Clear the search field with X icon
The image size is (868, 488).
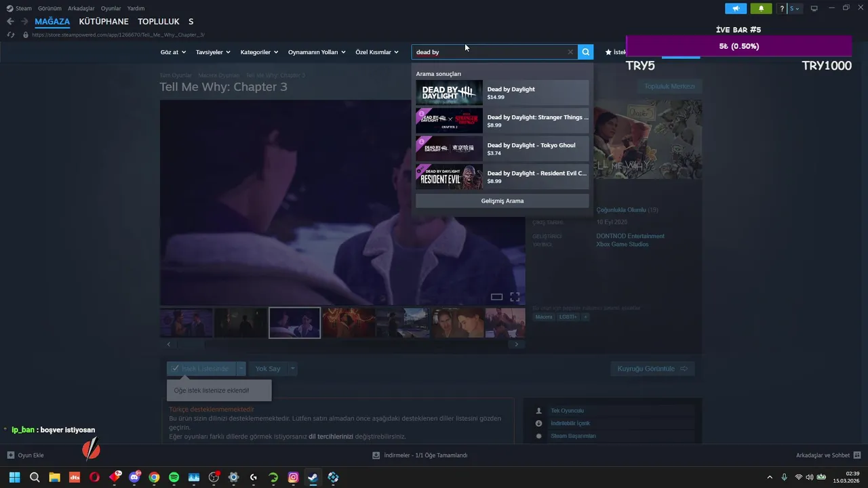pos(570,52)
